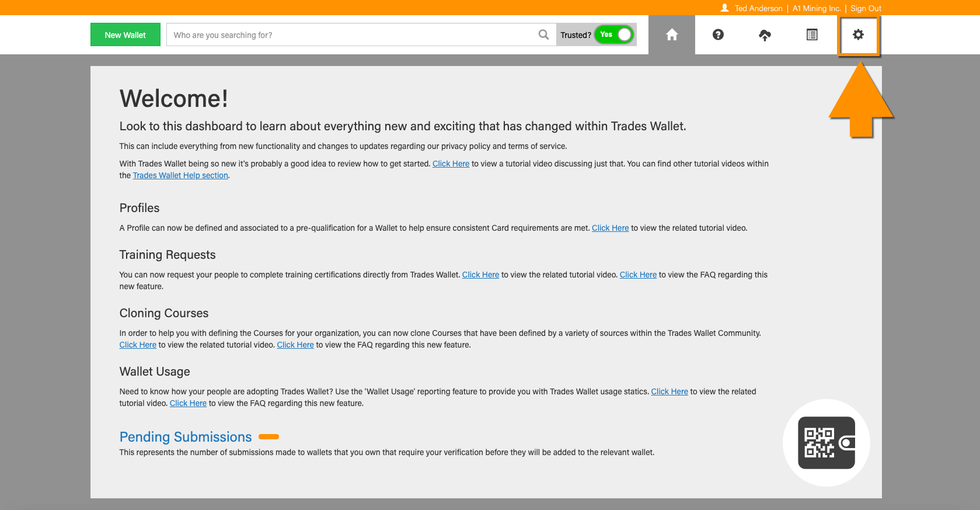This screenshot has width=980, height=510.
Task: Click the Profiles tutorial video 'Click Here' link
Action: 610,228
